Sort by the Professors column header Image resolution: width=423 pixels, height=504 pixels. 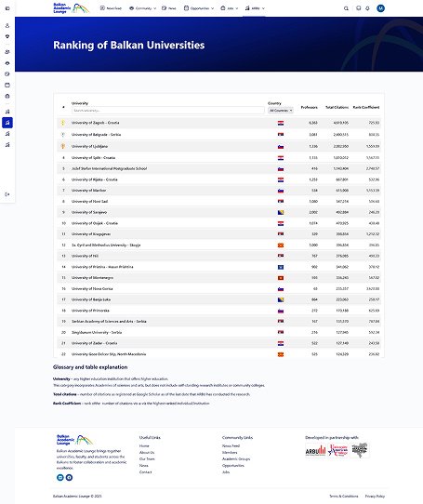tap(309, 107)
